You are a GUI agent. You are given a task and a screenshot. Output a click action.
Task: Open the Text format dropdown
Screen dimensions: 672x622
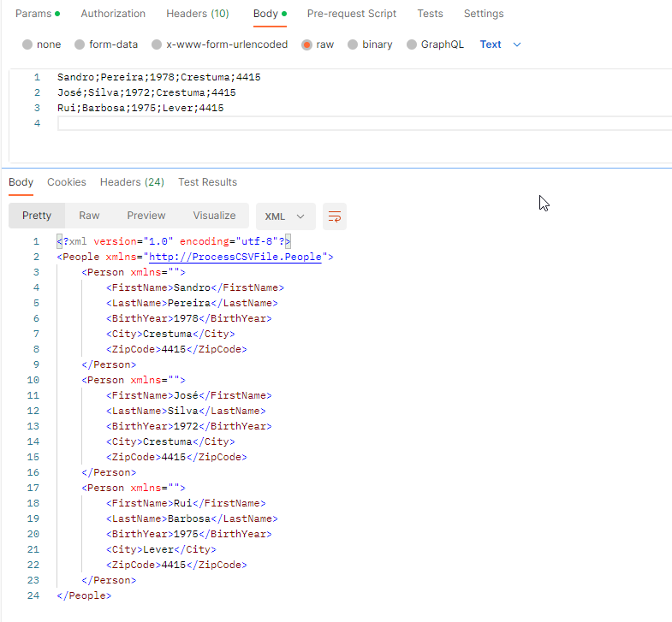[x=500, y=44]
